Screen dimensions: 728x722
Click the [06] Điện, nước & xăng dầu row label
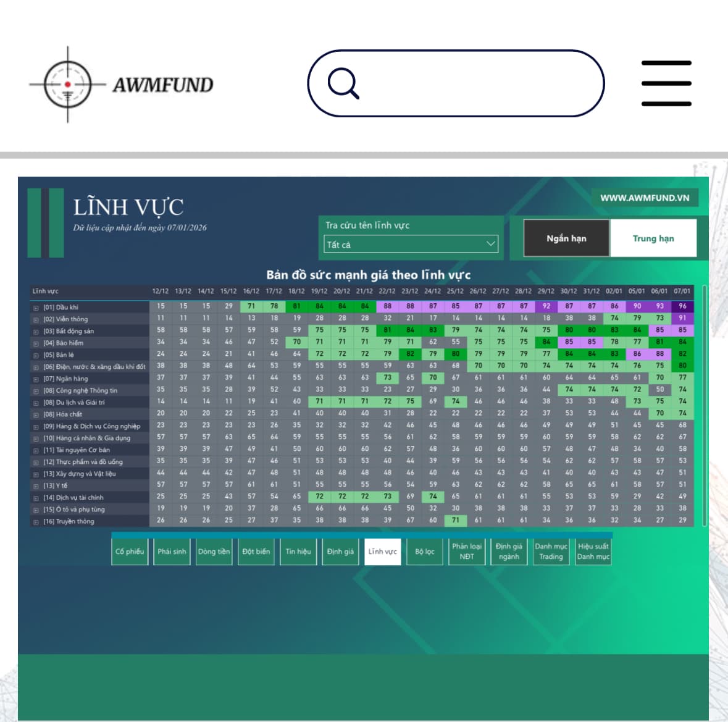(94, 367)
